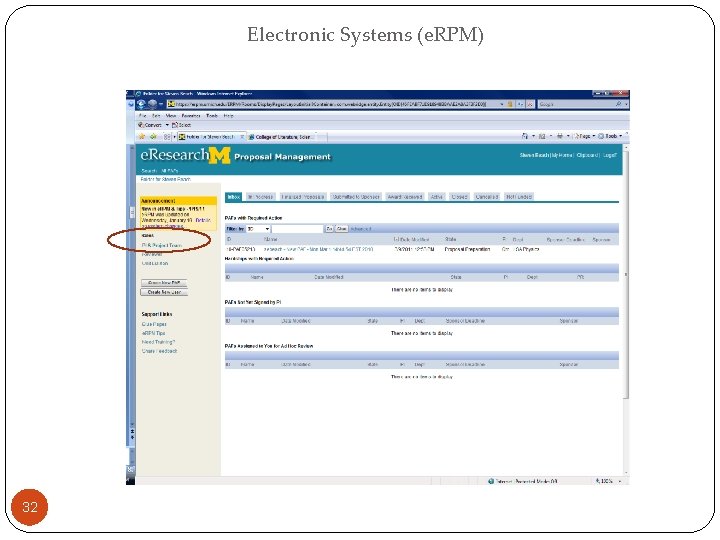Switch to the Award Received tab
Viewport: 720px width, 540px height.
click(x=405, y=197)
